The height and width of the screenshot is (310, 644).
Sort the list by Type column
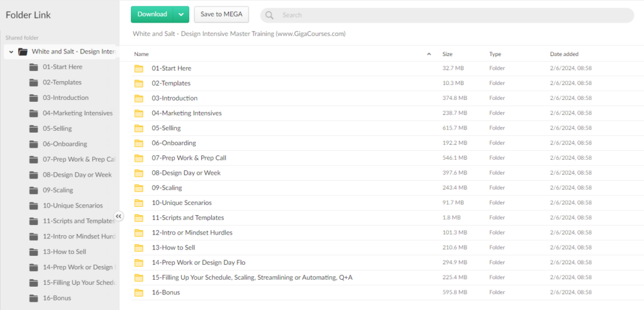pos(495,54)
